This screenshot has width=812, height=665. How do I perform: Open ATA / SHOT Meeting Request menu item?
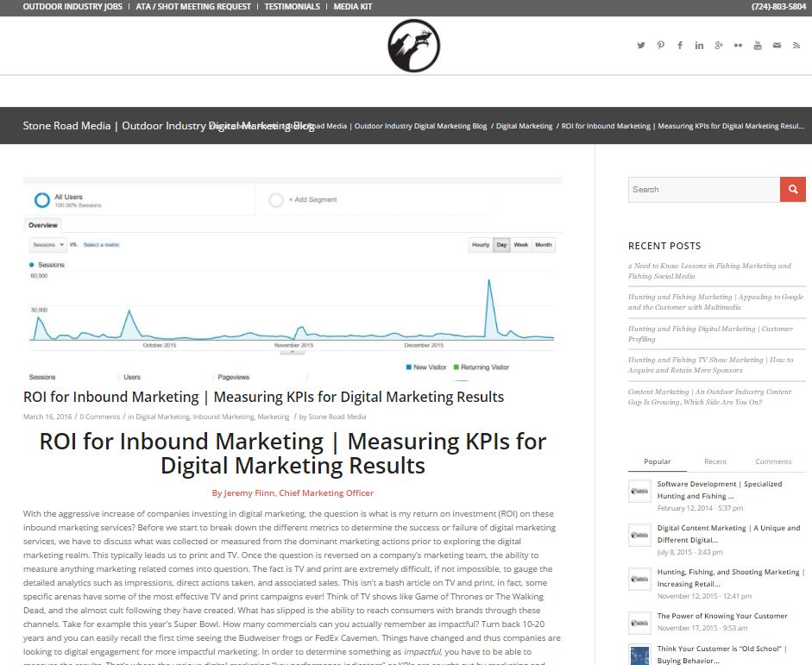pyautogui.click(x=193, y=7)
